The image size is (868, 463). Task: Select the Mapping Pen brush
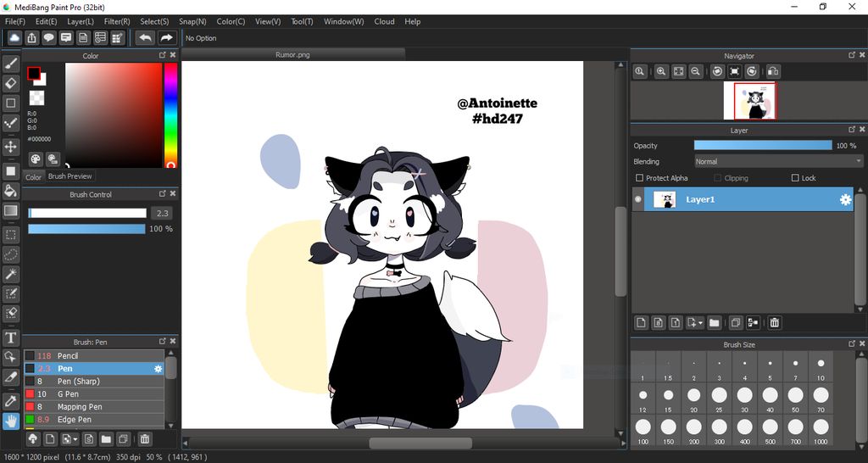point(94,407)
